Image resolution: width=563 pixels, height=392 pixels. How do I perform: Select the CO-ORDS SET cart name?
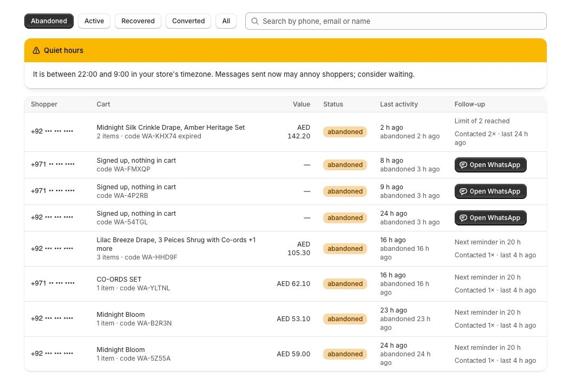(x=119, y=280)
